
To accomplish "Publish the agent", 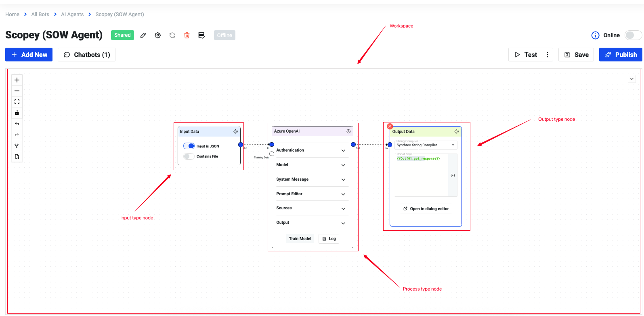I will [621, 55].
